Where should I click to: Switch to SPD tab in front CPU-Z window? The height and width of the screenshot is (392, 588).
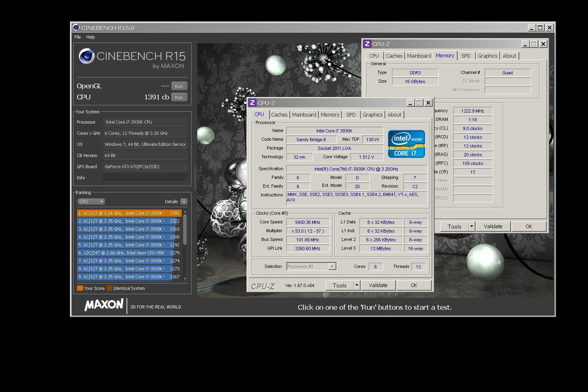351,114
